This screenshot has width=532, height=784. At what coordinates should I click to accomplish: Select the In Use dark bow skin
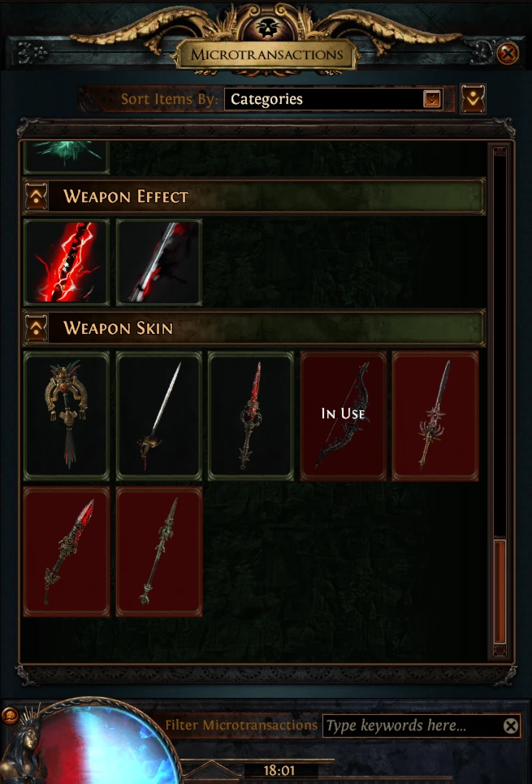(x=343, y=416)
